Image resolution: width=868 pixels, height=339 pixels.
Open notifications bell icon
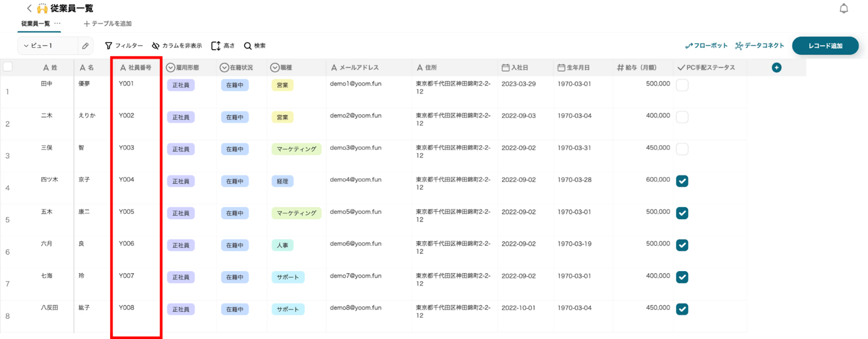click(x=844, y=8)
